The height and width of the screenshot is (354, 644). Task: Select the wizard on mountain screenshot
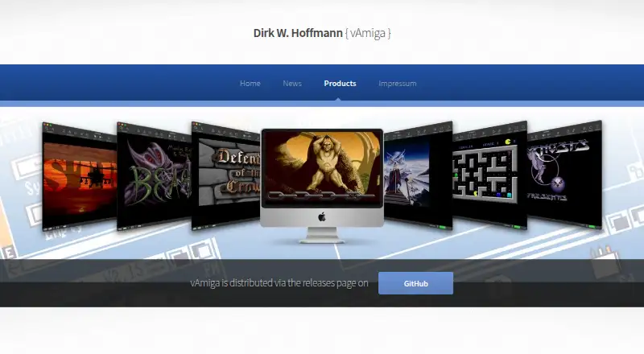tap(418, 175)
